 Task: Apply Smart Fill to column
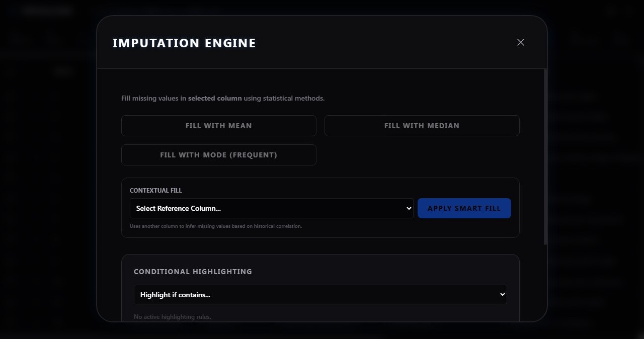464,208
